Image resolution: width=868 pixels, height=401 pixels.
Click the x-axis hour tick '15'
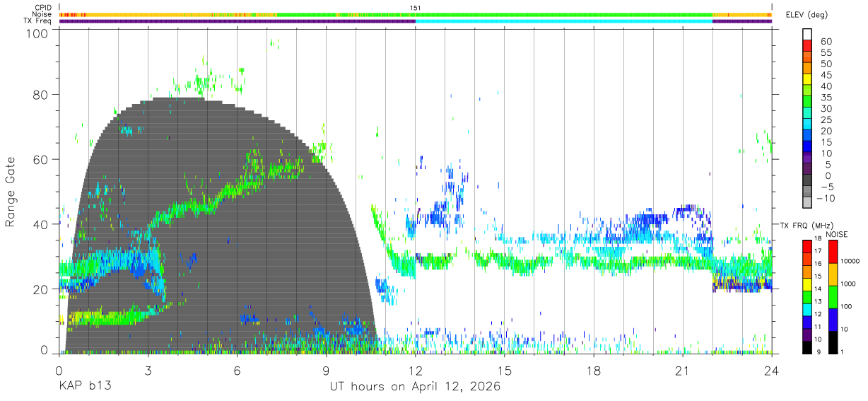tap(505, 371)
